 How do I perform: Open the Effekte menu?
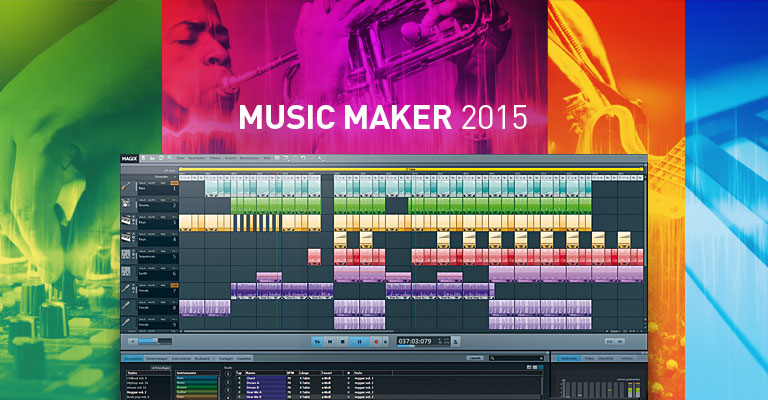(x=215, y=159)
